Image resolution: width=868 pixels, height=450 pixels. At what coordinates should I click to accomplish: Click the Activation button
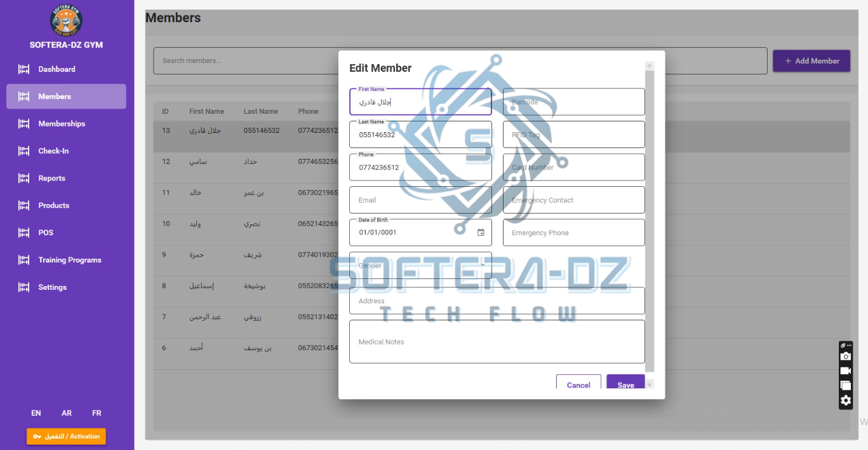pyautogui.click(x=66, y=437)
